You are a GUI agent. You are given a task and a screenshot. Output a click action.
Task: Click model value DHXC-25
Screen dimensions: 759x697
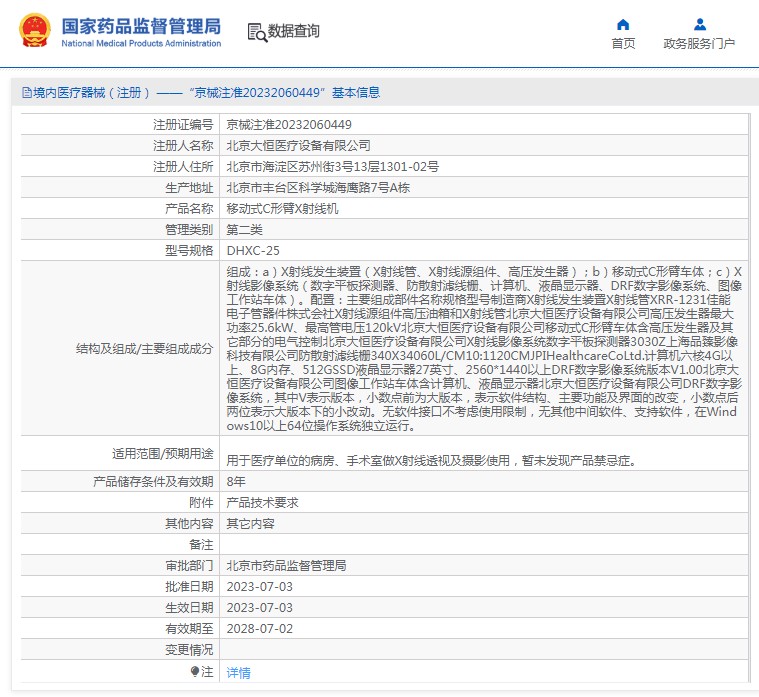[253, 251]
